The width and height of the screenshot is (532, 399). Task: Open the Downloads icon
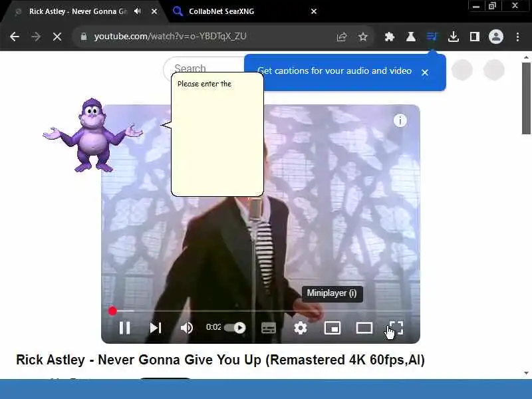coord(454,37)
